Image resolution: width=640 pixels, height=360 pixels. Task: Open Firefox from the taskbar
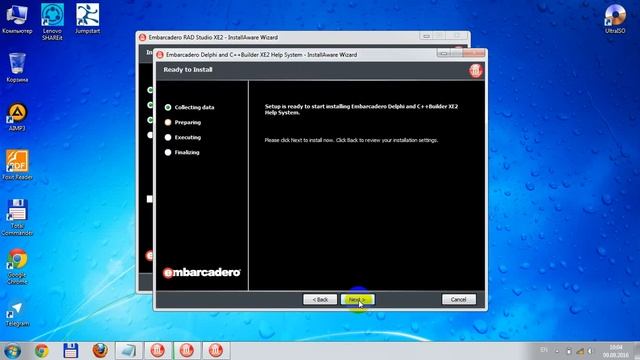(x=100, y=351)
